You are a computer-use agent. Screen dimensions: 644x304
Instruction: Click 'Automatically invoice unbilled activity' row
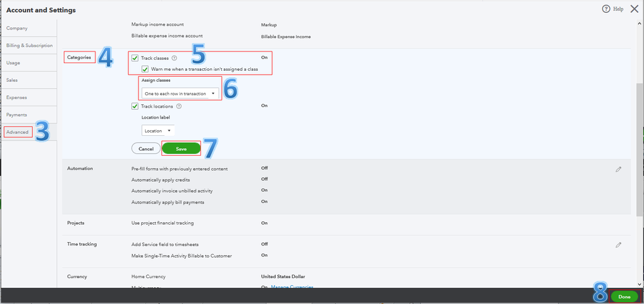coord(172,191)
